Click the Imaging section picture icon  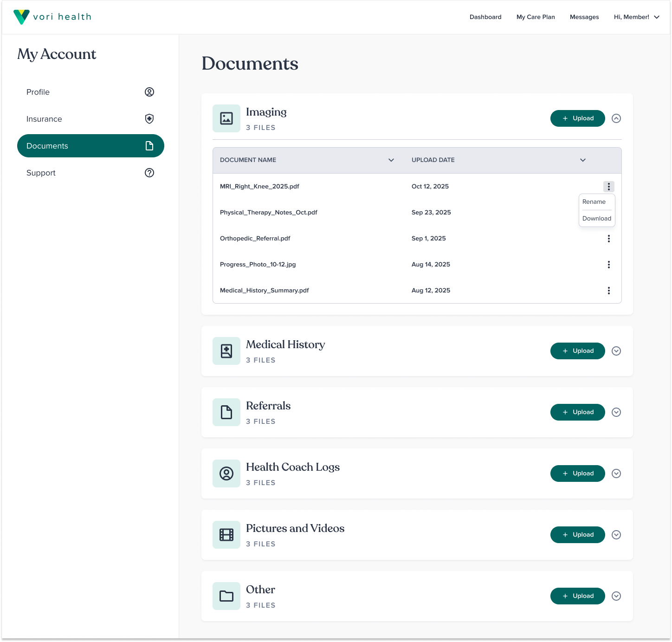(226, 118)
